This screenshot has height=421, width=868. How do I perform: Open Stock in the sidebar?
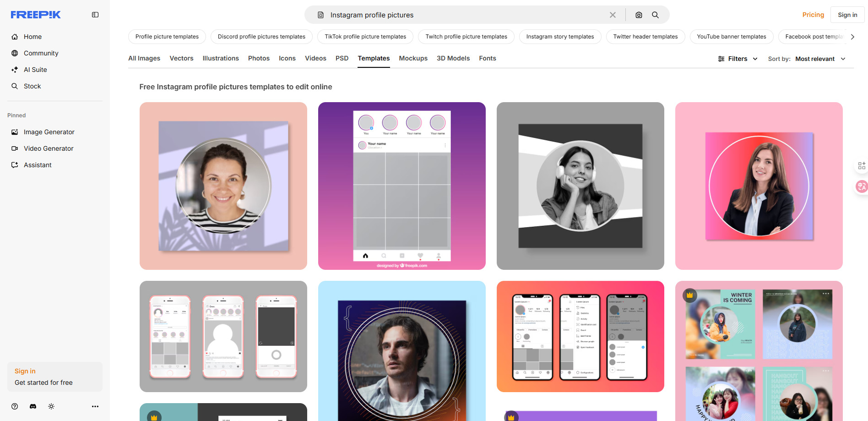click(32, 86)
